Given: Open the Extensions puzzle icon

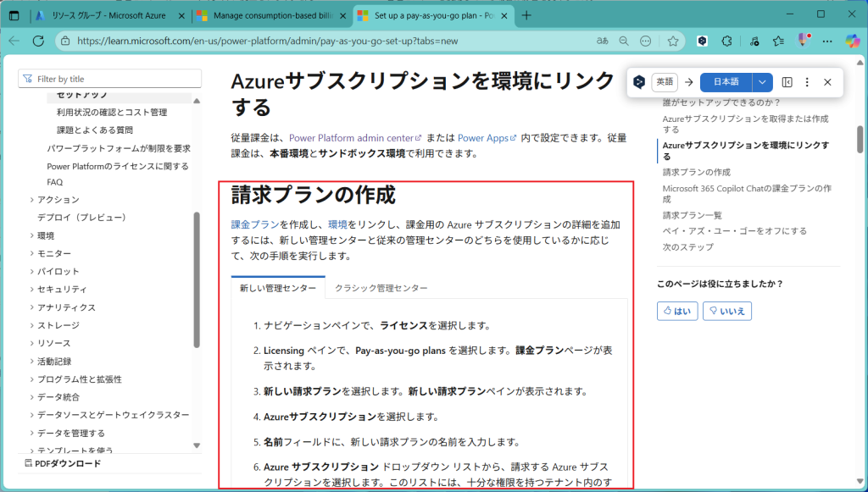Looking at the screenshot, I should 726,41.
